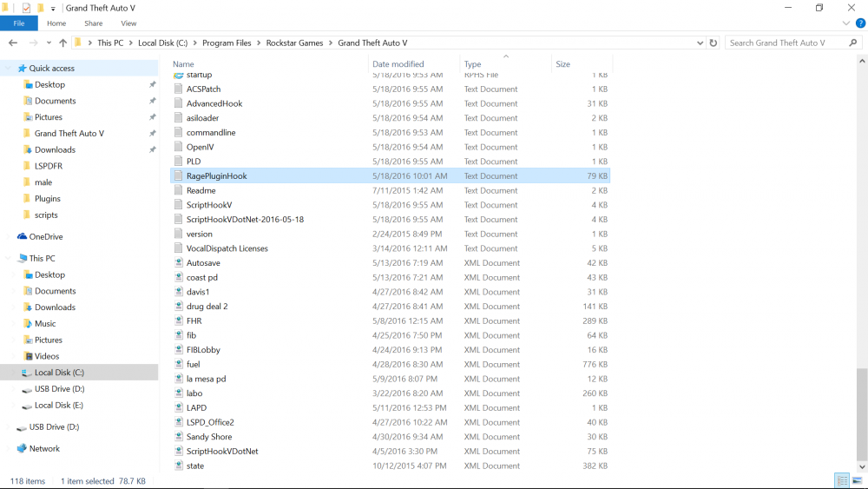Viewport: 868px width, 489px height.
Task: Expand the ribbon with chevron
Action: (x=845, y=23)
